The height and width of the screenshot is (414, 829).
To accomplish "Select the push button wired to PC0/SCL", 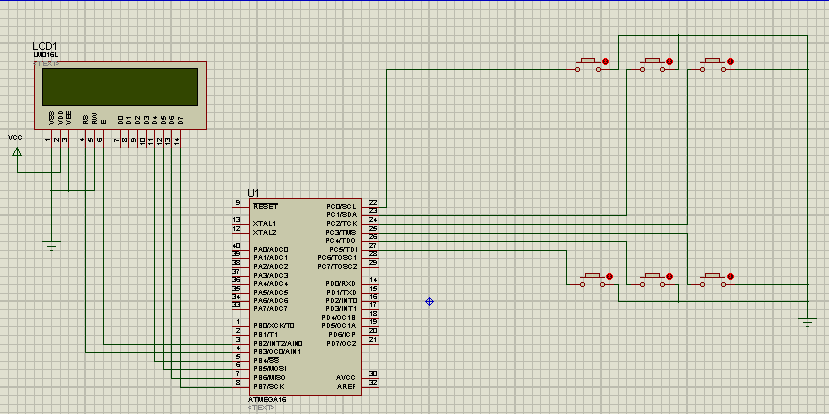I will tap(589, 65).
